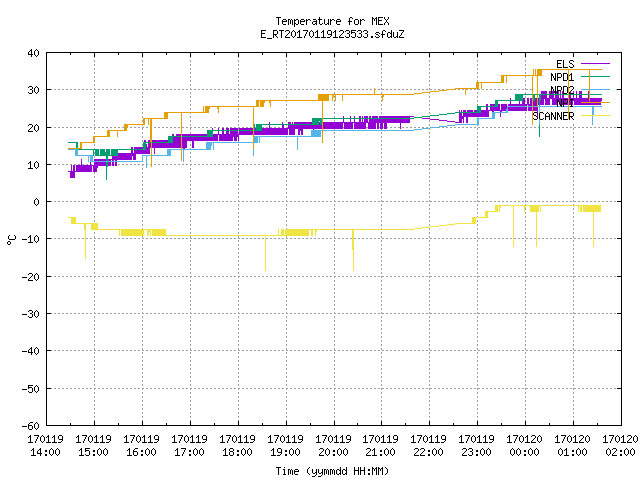Click the °C y-axis unit label
640x480 pixels.
coord(11,240)
